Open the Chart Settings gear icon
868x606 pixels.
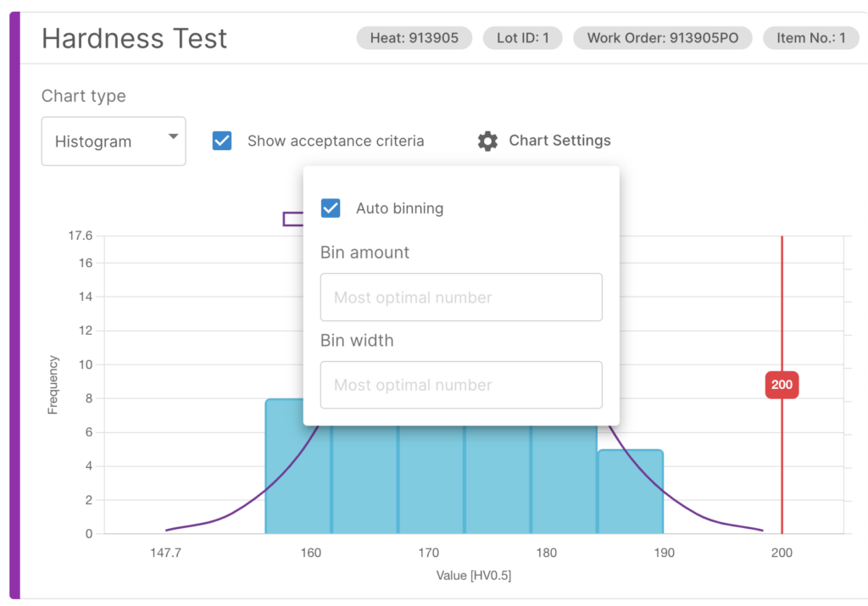[487, 142]
